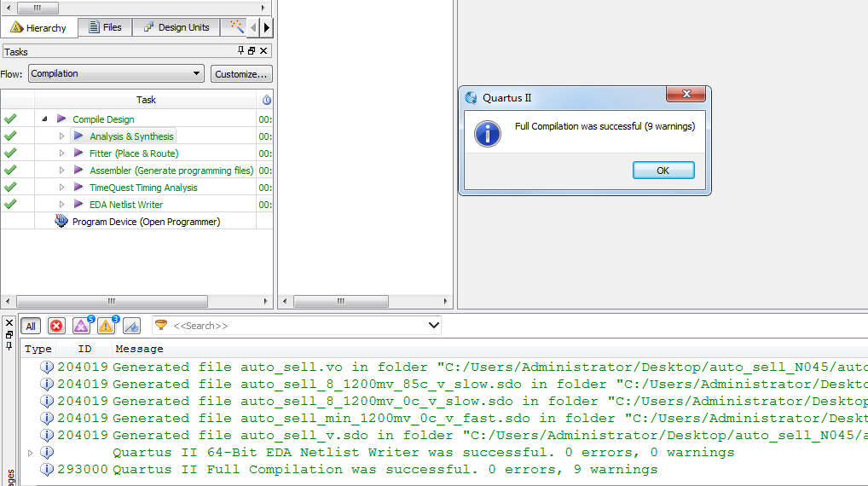Toggle warning messages filter
The height and width of the screenshot is (486, 868).
107,326
